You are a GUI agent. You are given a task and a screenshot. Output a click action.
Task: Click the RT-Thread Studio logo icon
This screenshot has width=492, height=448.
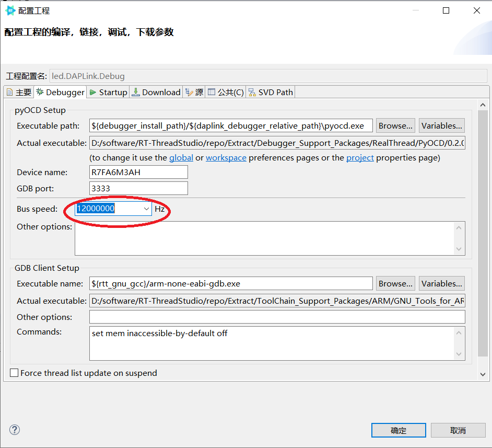click(10, 10)
